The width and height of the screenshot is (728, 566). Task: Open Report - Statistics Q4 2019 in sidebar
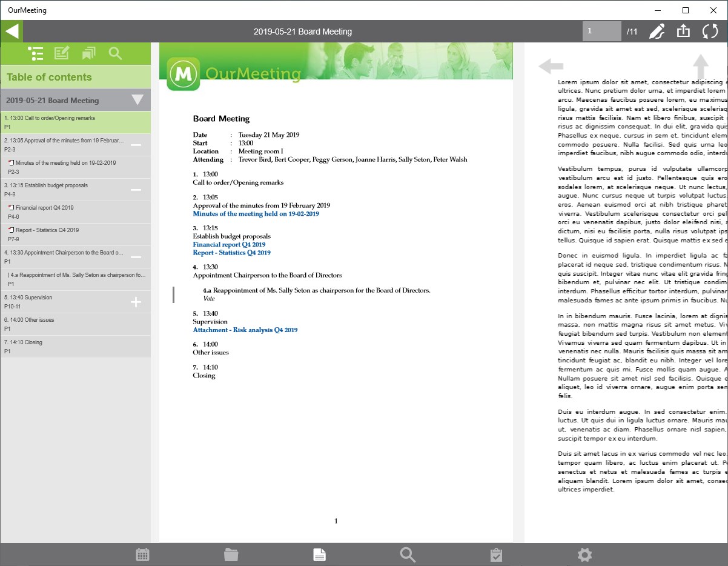pos(75,235)
